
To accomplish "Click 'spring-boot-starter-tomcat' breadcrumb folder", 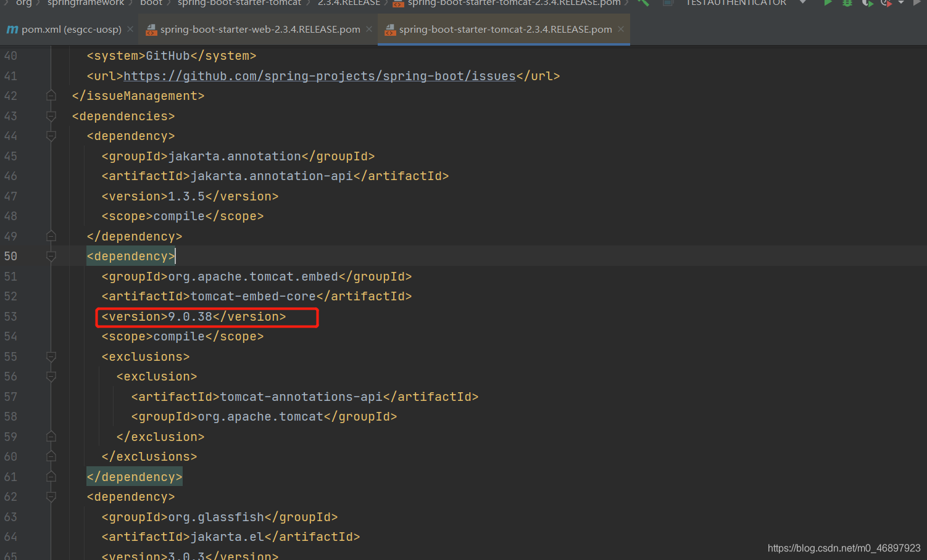I will tap(239, 3).
